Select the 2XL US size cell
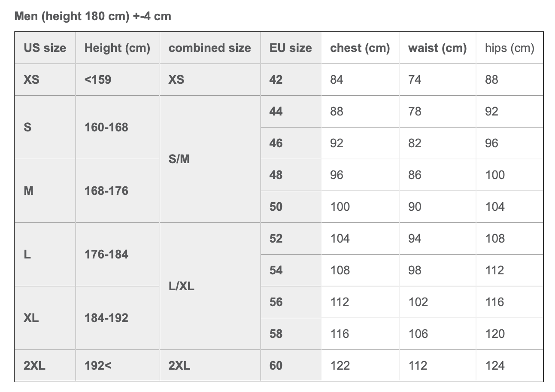Image resolution: width=555 pixels, height=392 pixels. [x=45, y=366]
